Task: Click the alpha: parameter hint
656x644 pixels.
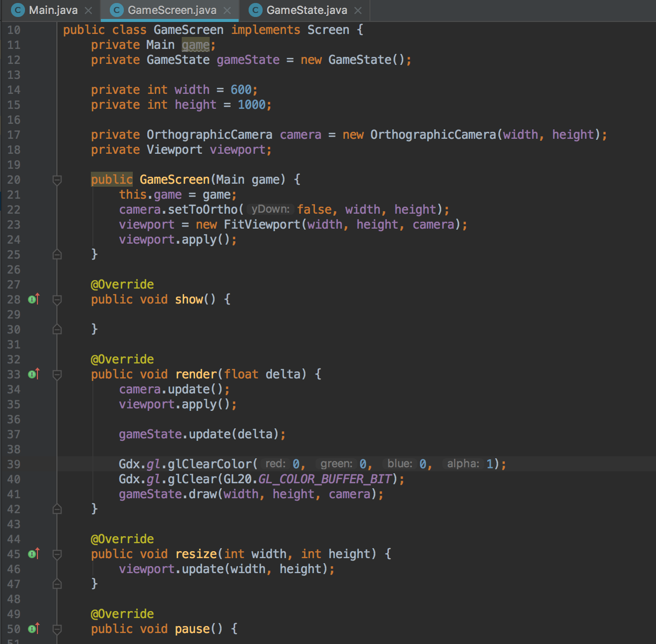Action: click(x=463, y=464)
